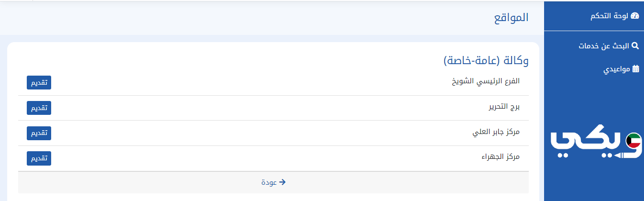Click the المواقع page title
Viewport: 644px width, 201px height.
(511, 18)
